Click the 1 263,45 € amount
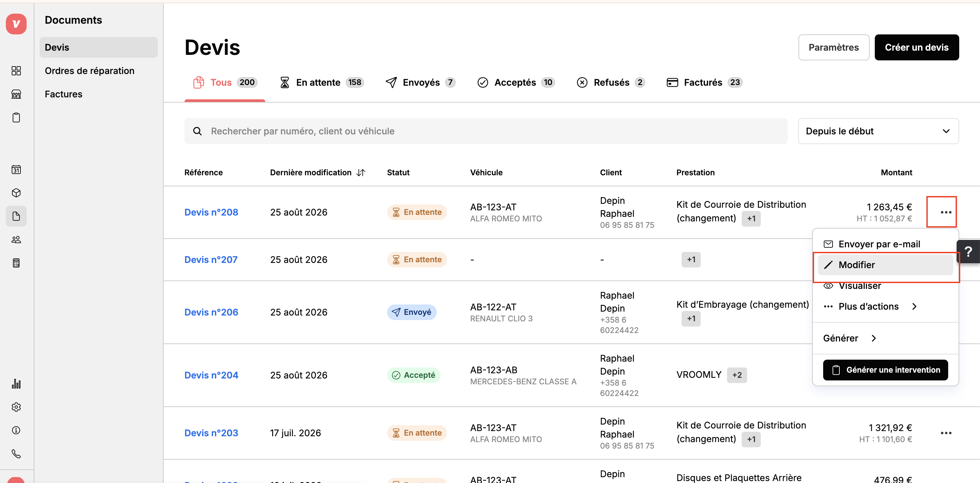 pos(889,207)
